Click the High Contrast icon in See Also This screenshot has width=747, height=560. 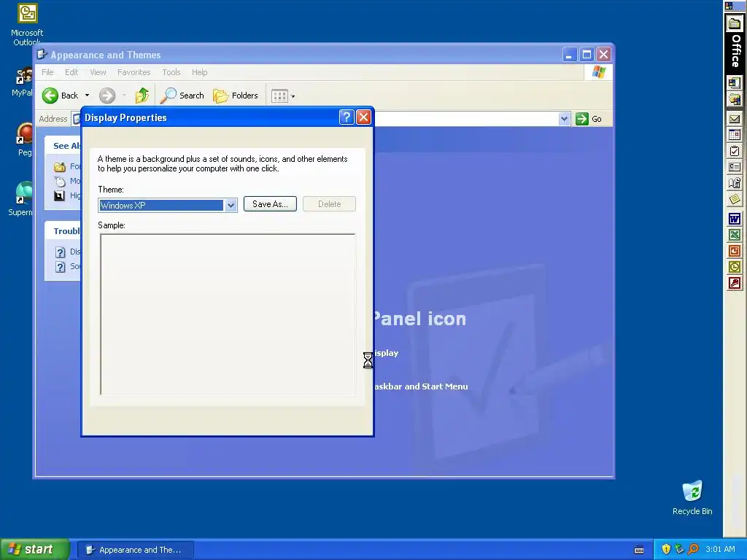pos(59,195)
